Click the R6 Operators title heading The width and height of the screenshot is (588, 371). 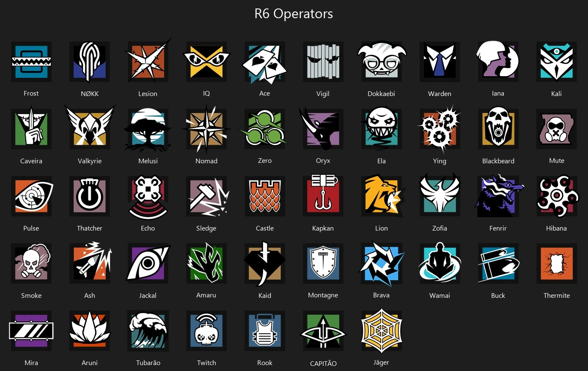tap(294, 14)
